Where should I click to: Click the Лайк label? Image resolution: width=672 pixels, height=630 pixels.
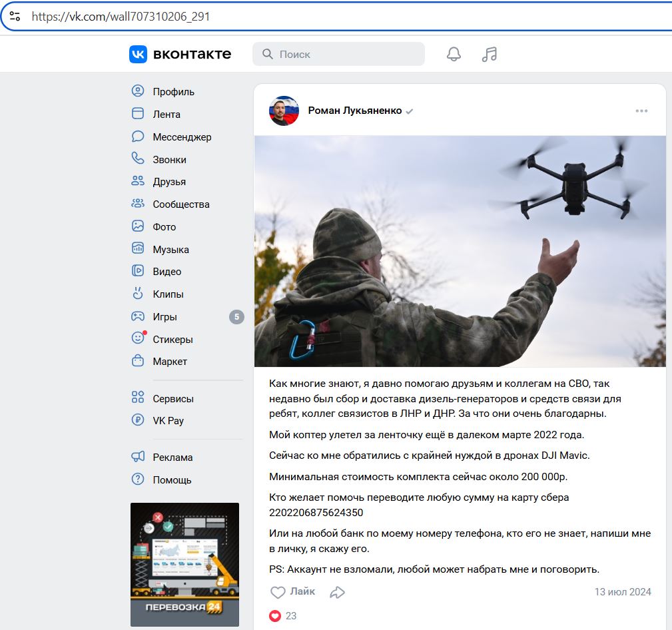302,591
